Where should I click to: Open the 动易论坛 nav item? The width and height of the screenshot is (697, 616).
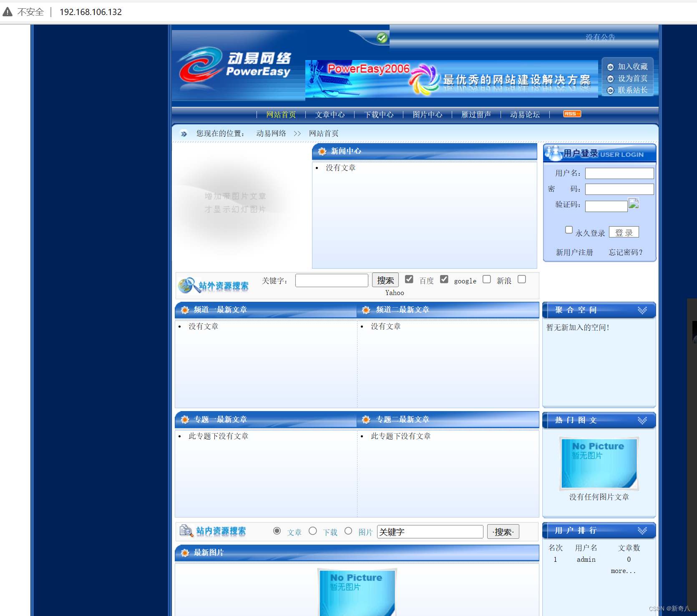click(x=525, y=115)
